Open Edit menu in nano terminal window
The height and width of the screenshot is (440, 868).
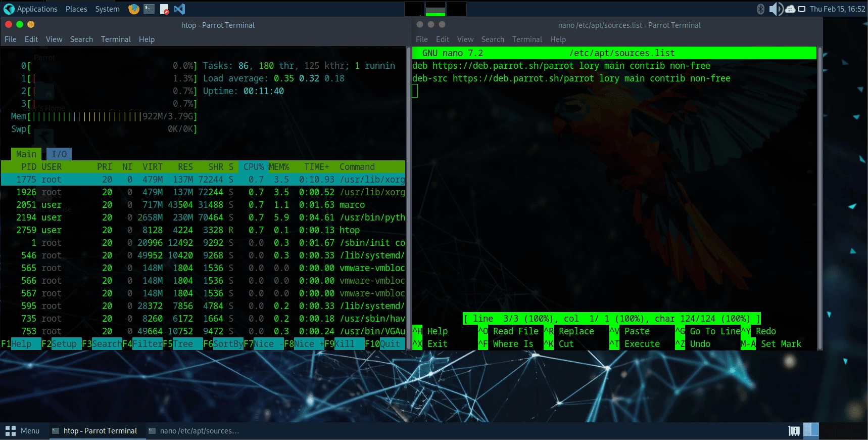[443, 39]
